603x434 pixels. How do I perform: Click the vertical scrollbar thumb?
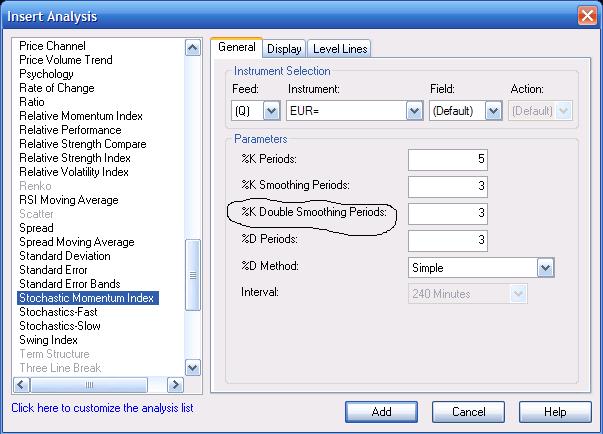pyautogui.click(x=193, y=275)
